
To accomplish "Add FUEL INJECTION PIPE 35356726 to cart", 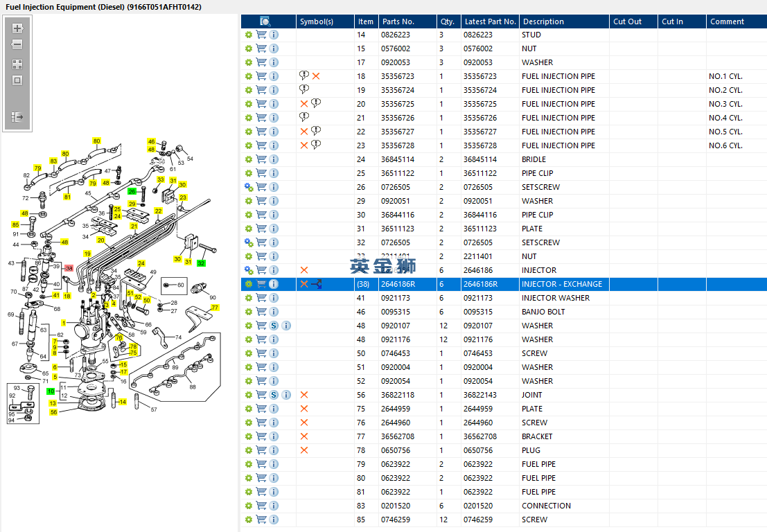I will 261,118.
